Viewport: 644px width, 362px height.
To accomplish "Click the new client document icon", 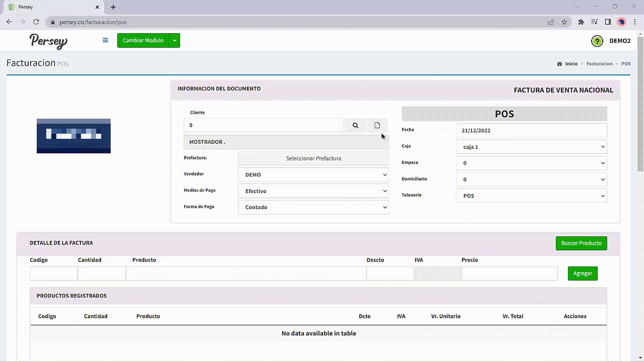I will tap(377, 125).
